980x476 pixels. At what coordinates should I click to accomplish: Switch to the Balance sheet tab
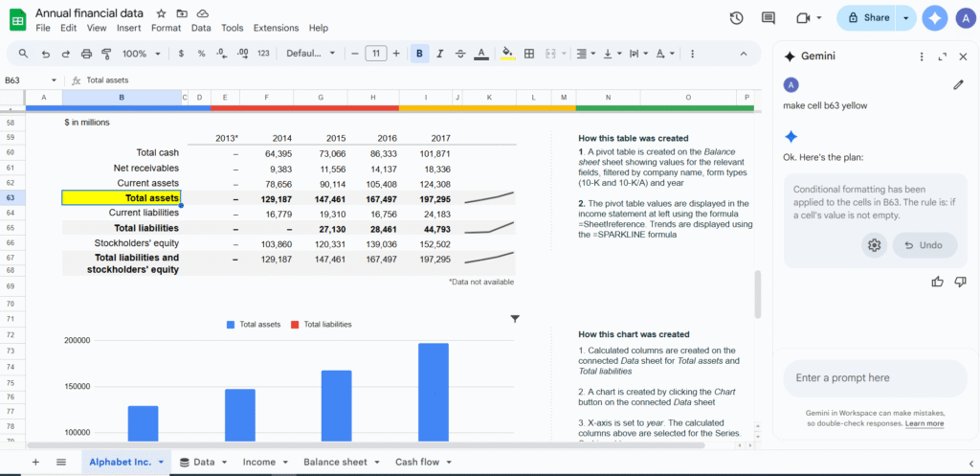[x=335, y=462]
